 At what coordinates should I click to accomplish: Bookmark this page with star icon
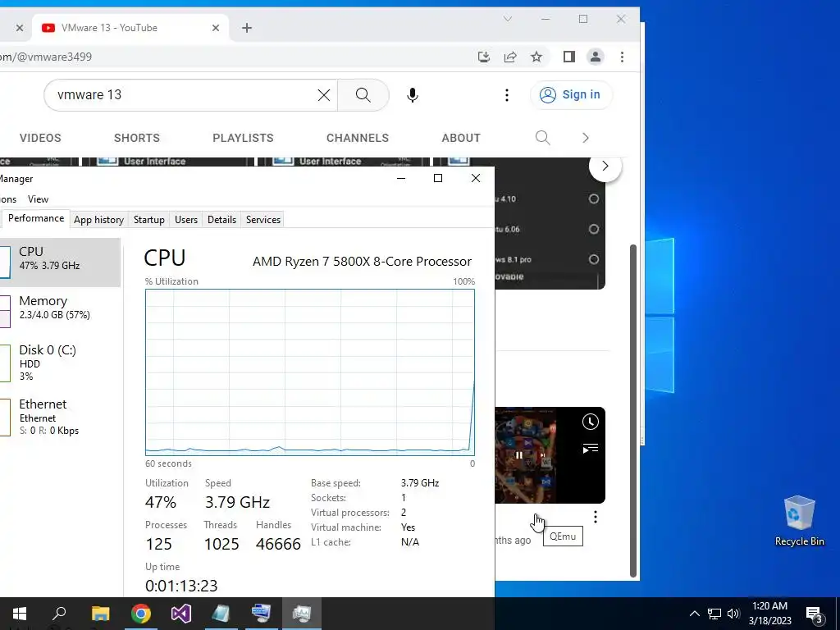536,57
